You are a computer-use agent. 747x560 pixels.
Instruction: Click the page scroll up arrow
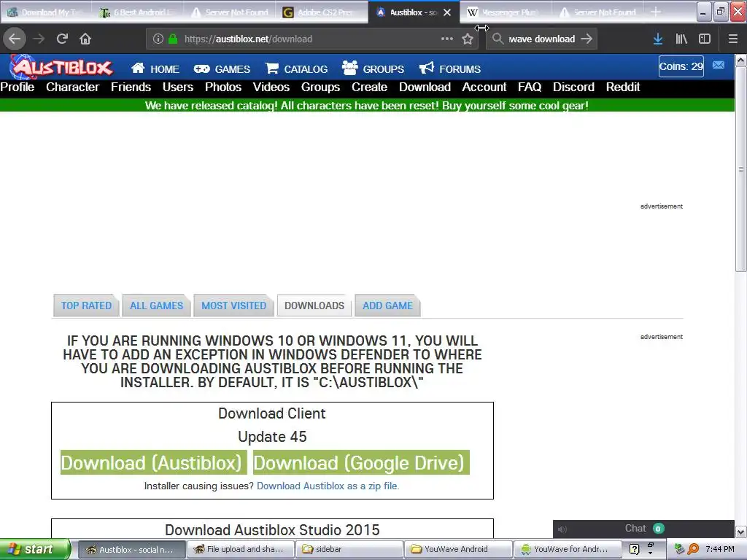point(740,61)
